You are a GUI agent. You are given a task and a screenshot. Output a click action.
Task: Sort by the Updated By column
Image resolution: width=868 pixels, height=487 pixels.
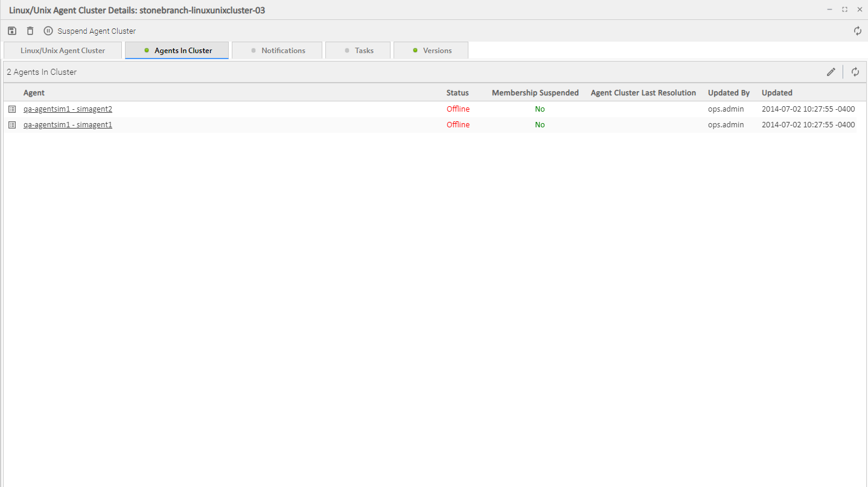click(x=729, y=93)
